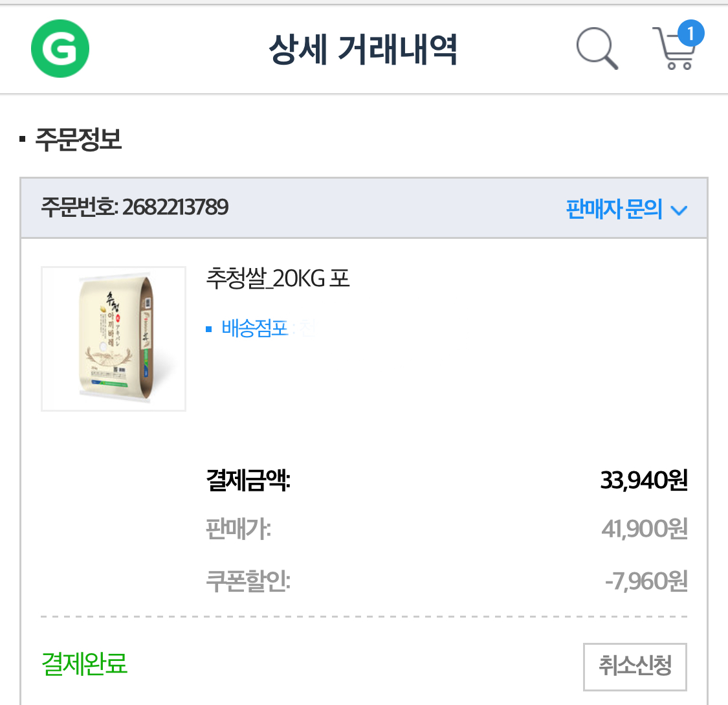The image size is (728, 705).
Task: Click the 33,940원 payment amount
Action: click(x=643, y=480)
